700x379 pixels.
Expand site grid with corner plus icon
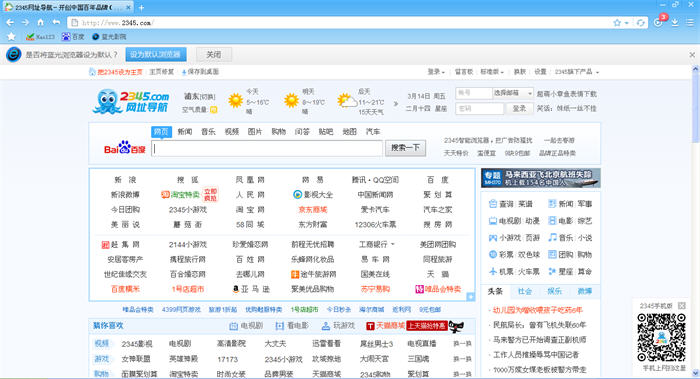[471, 296]
